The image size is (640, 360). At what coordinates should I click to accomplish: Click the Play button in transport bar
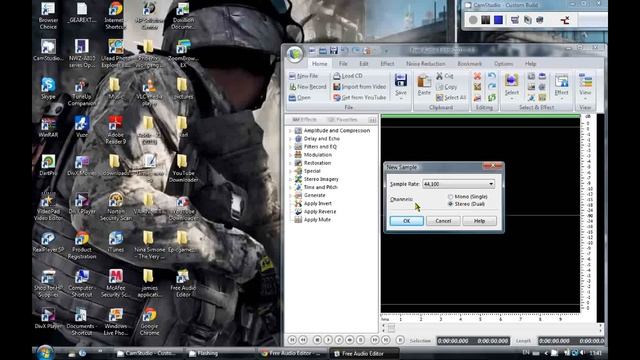tap(328, 340)
